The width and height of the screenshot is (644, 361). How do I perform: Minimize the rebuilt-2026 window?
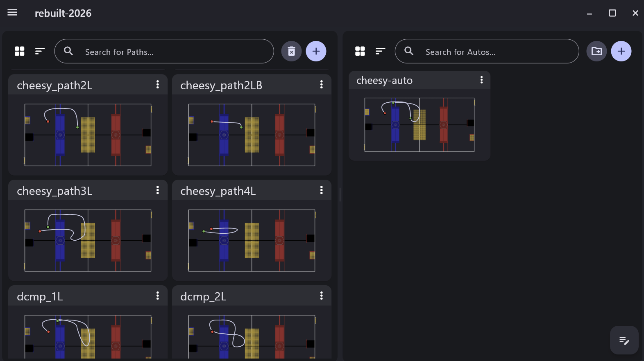(590, 13)
